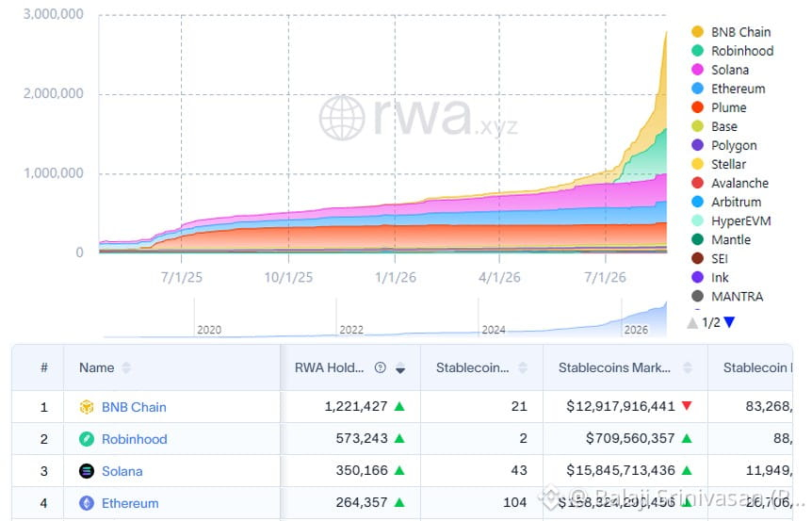Toggle Ethereum legend label

[738, 89]
